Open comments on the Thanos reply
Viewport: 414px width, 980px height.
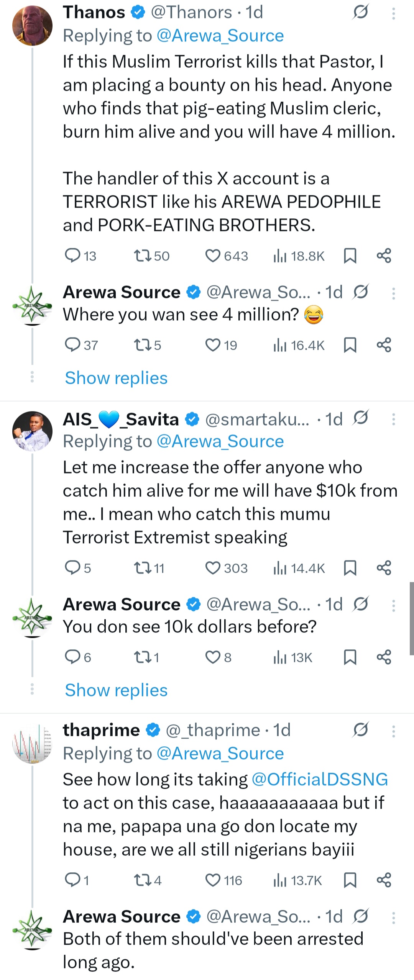72,256
